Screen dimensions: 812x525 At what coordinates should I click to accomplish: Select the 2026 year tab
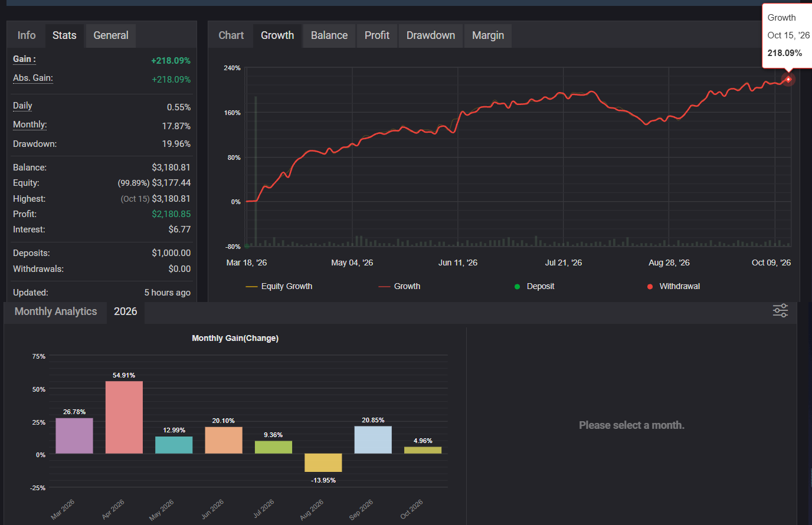click(x=125, y=311)
